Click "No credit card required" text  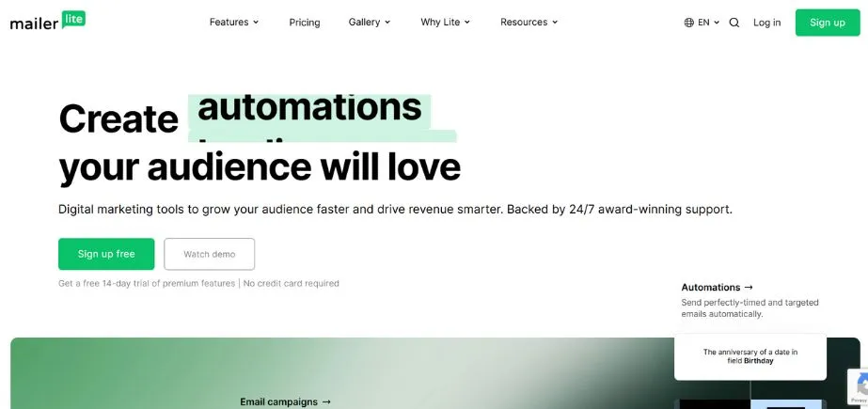(292, 283)
